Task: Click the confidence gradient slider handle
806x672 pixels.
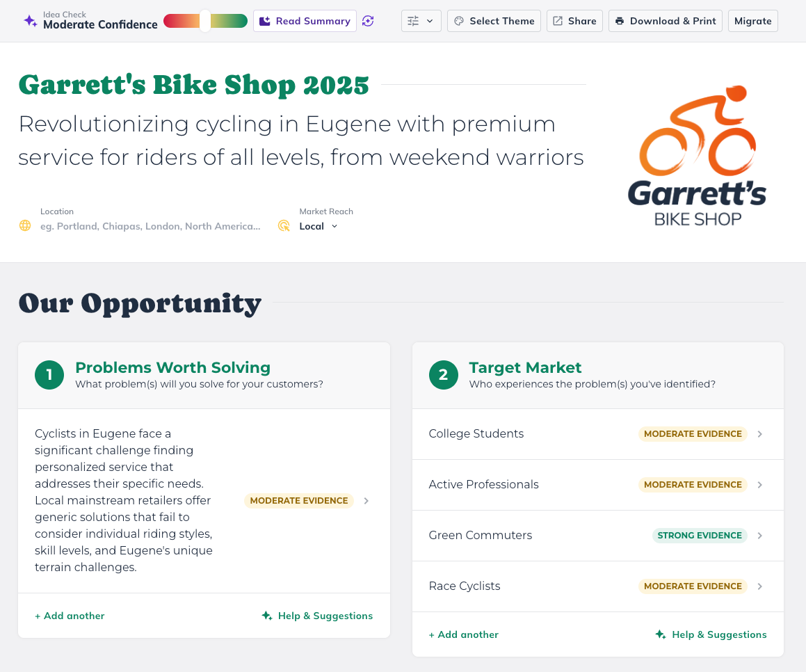Action: (205, 21)
